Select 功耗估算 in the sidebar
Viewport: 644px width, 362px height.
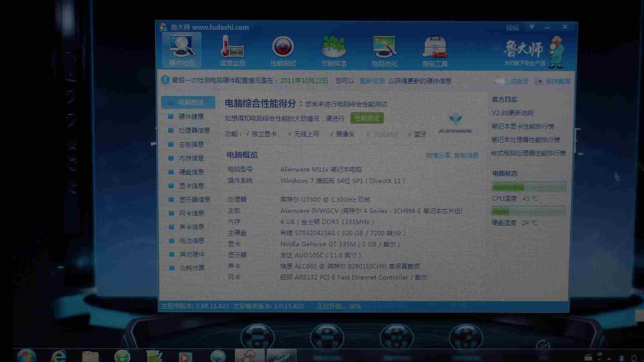[x=186, y=268]
